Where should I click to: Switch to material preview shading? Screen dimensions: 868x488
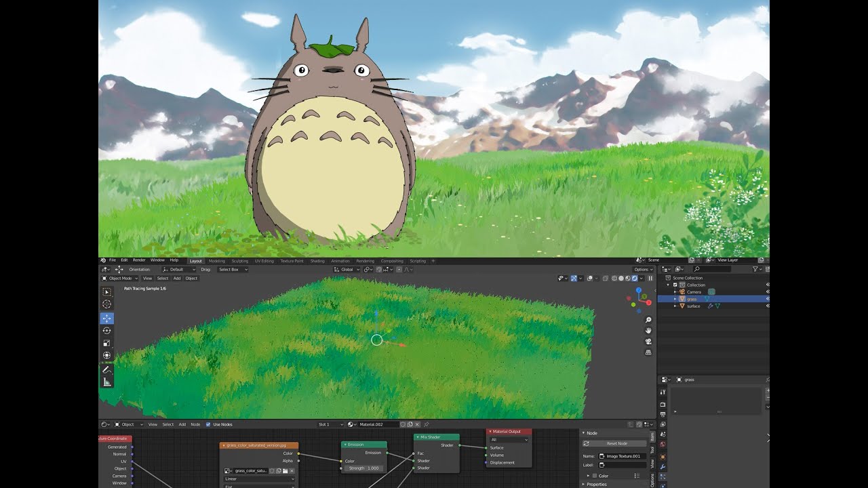(x=628, y=279)
